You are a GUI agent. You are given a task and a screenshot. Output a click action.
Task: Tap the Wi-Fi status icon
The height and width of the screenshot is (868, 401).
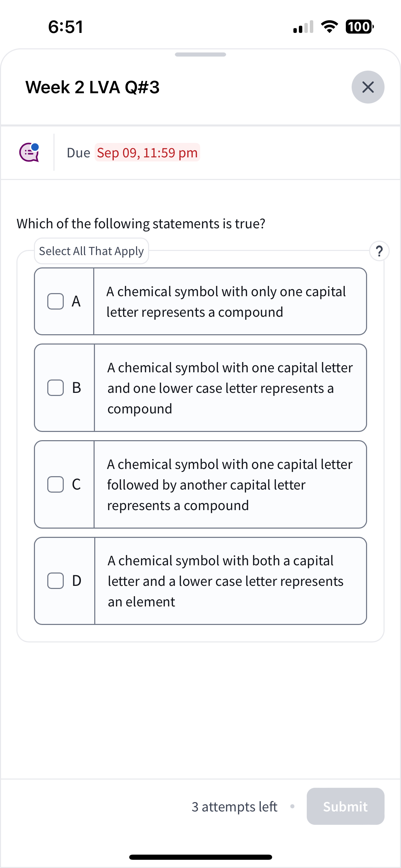(329, 27)
